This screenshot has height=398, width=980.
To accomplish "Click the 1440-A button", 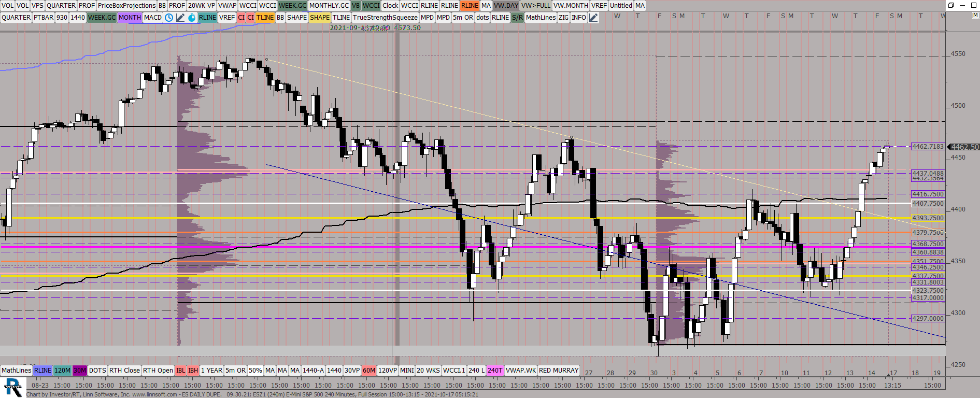I will click(x=313, y=371).
